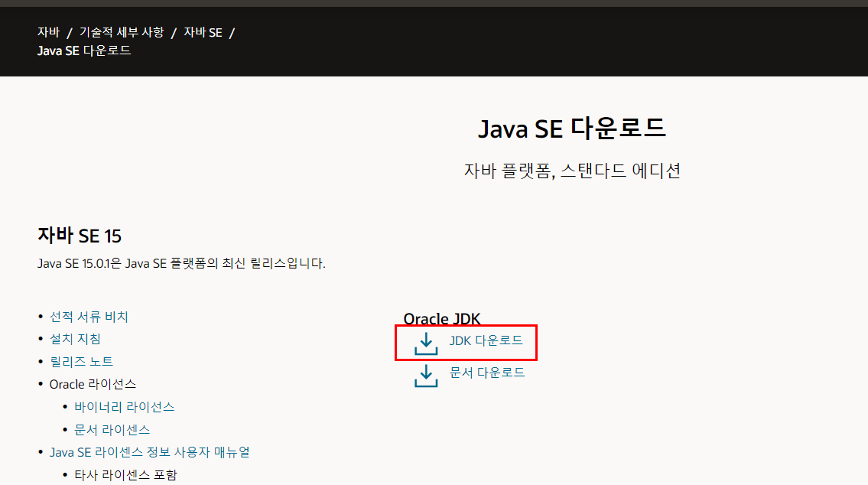
Task: Open 설치 지침 link
Action: [75, 339]
